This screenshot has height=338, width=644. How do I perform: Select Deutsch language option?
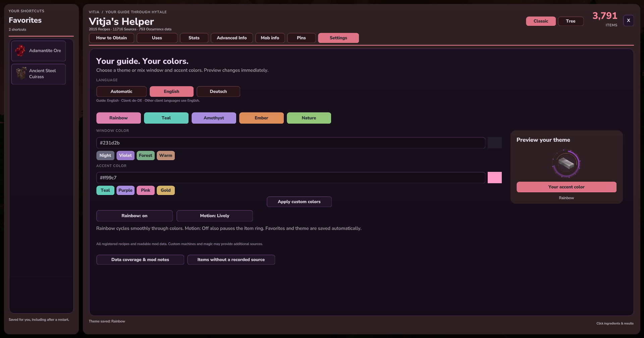[218, 91]
